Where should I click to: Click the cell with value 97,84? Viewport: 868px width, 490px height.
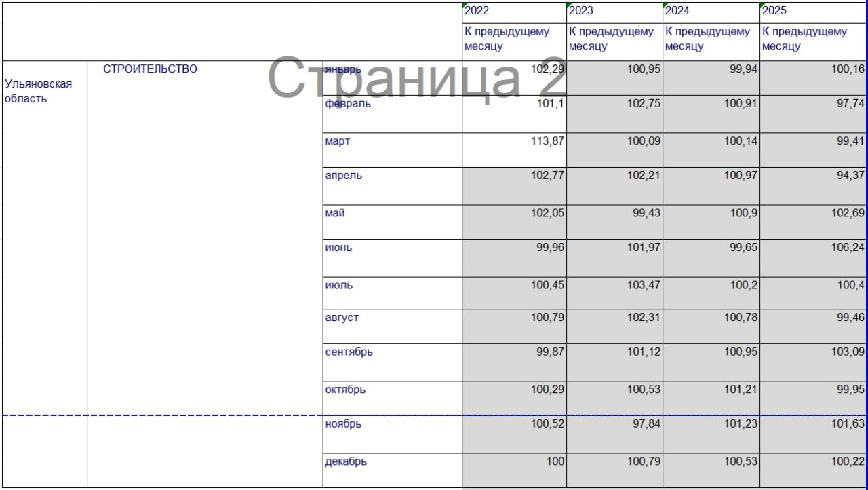coord(614,433)
